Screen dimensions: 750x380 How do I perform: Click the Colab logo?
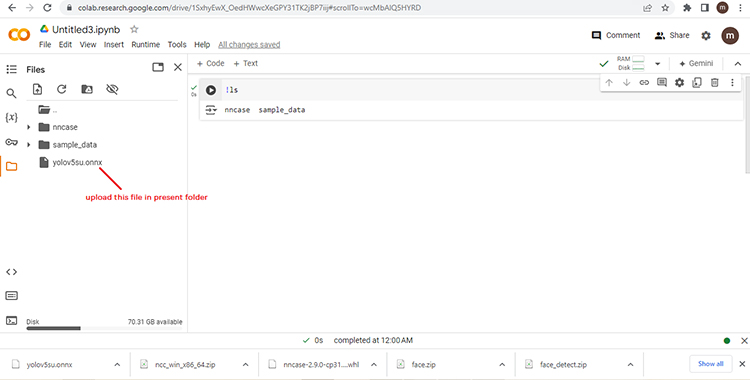19,34
